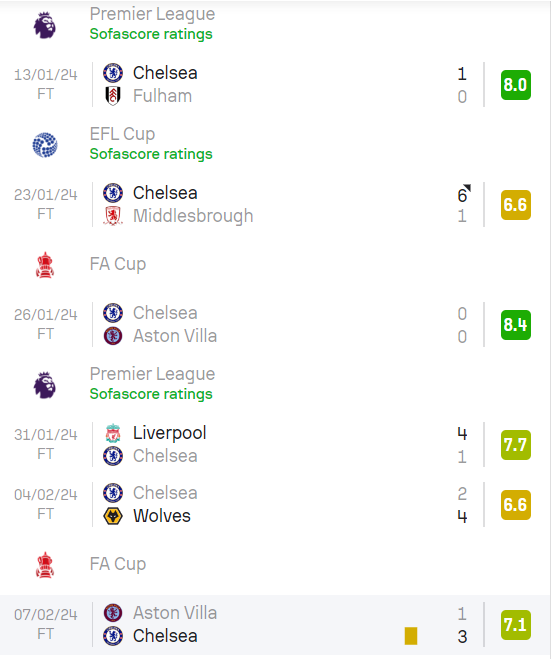This screenshot has width=551, height=659.
Task: Click the Premier League logo at top
Action: [x=45, y=25]
